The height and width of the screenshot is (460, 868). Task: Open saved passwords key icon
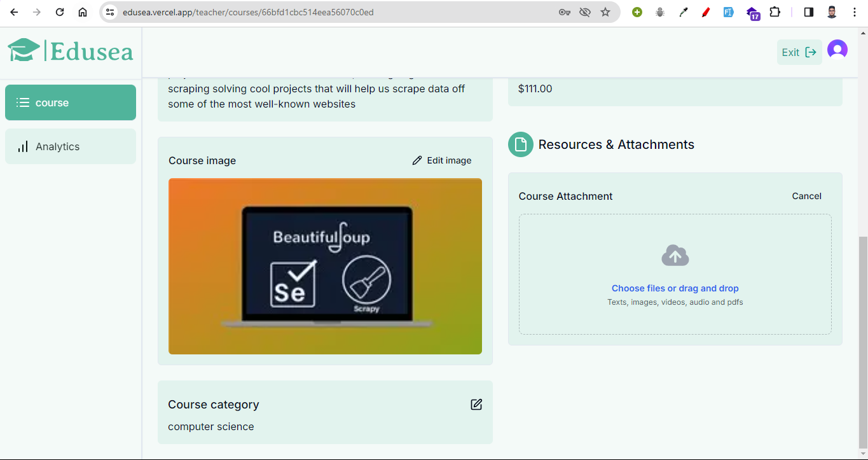(x=565, y=12)
